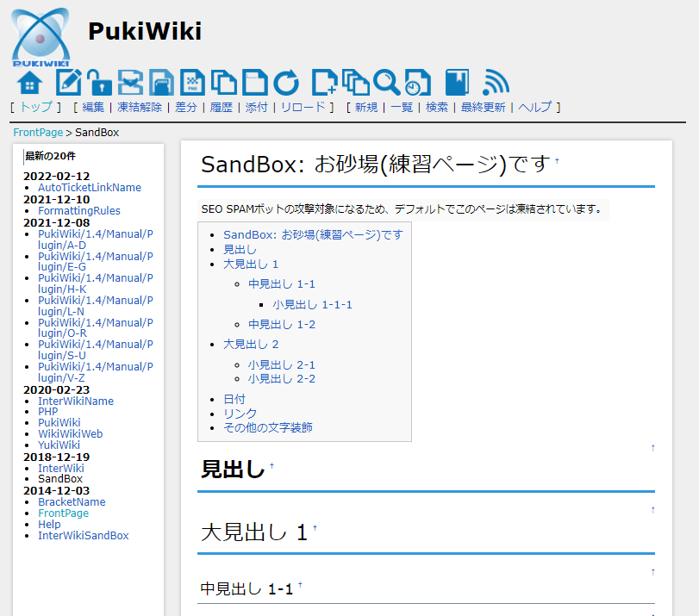Click the reload circular arrow icon

coord(286,83)
